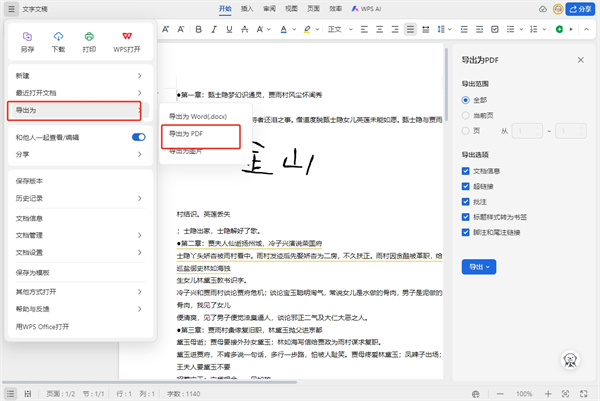The width and height of the screenshot is (600, 401).
Task: Click the assistant robot icon at bottom right
Action: pos(572,361)
